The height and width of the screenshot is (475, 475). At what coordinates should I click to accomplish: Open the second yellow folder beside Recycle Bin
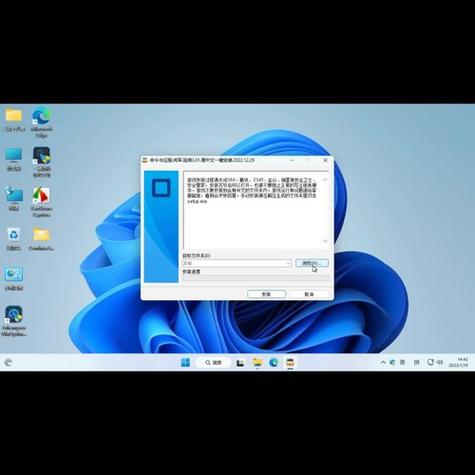coord(42,235)
